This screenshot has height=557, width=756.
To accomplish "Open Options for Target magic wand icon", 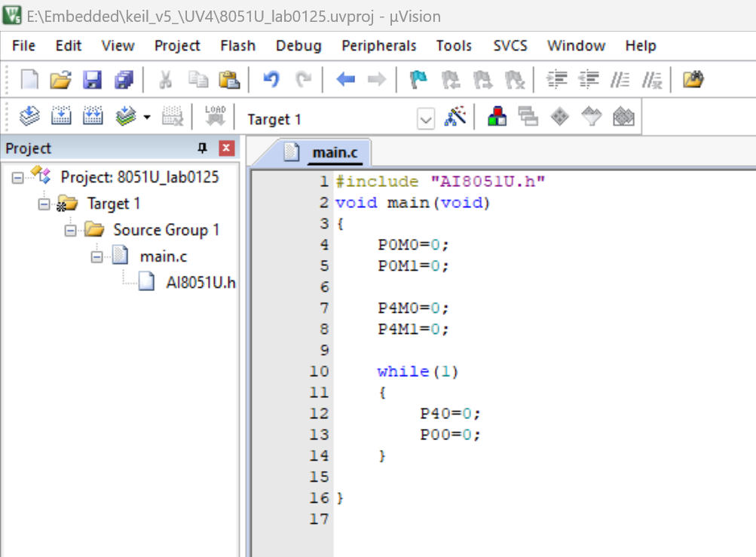I will pyautogui.click(x=455, y=116).
